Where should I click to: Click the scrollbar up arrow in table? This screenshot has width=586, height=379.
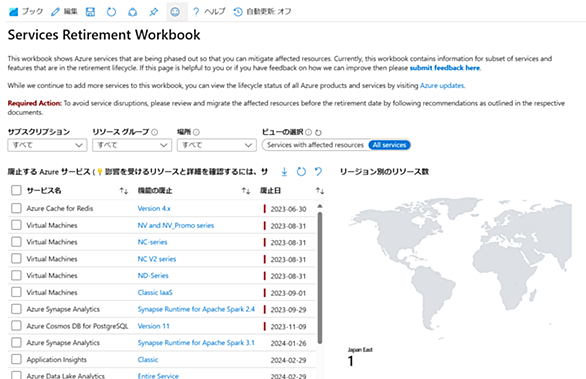[320, 206]
